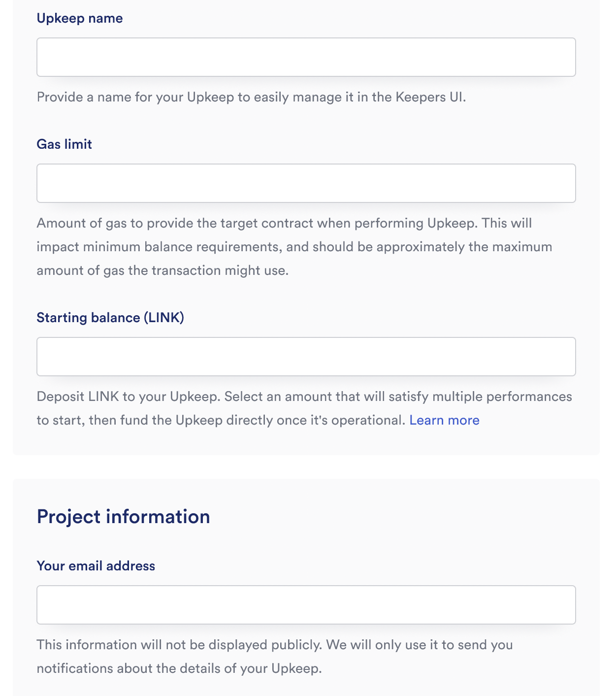Activate the Your email address field

point(306,605)
